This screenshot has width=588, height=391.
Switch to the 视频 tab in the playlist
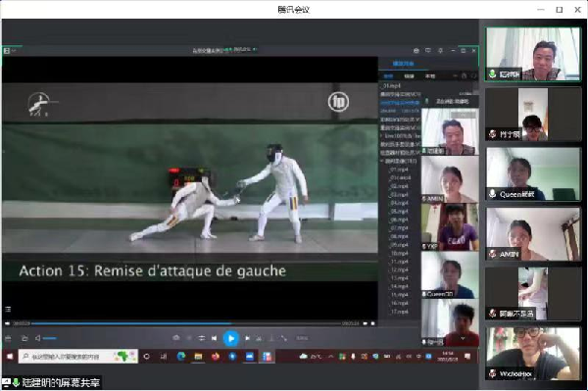tap(409, 76)
